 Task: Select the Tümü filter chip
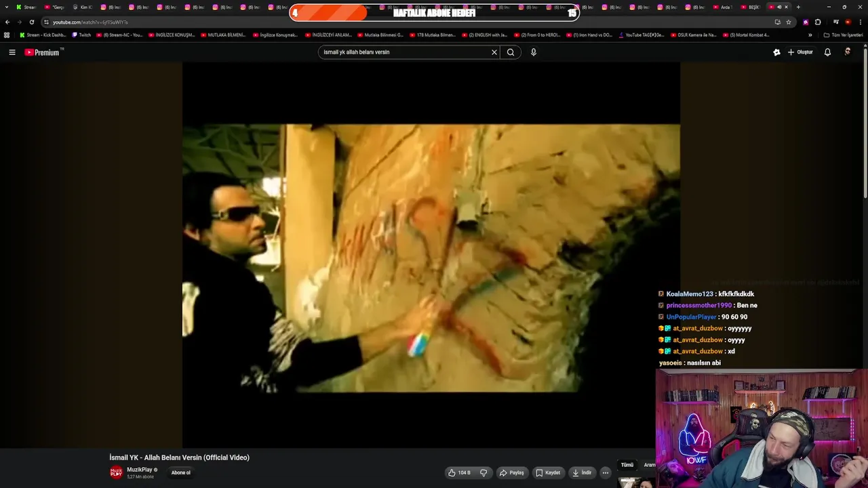627,465
